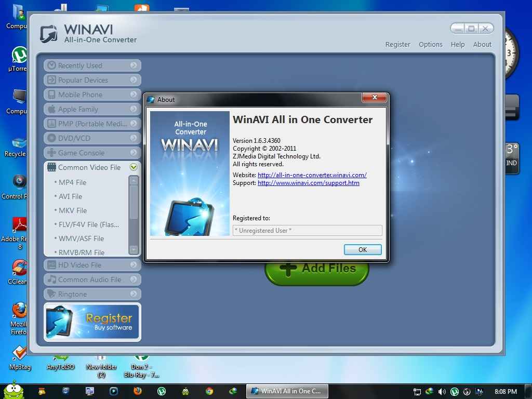This screenshot has height=399, width=532.
Task: Expand the Apple Family category
Action: [92, 109]
